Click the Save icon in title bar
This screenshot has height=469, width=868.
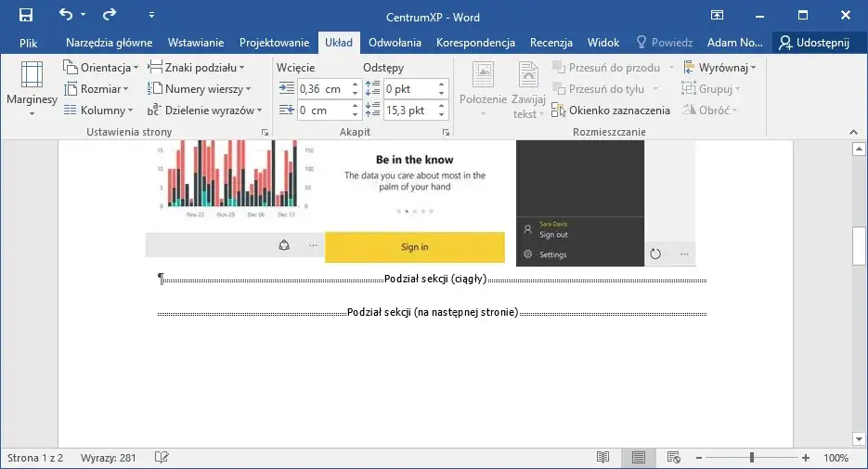click(25, 16)
